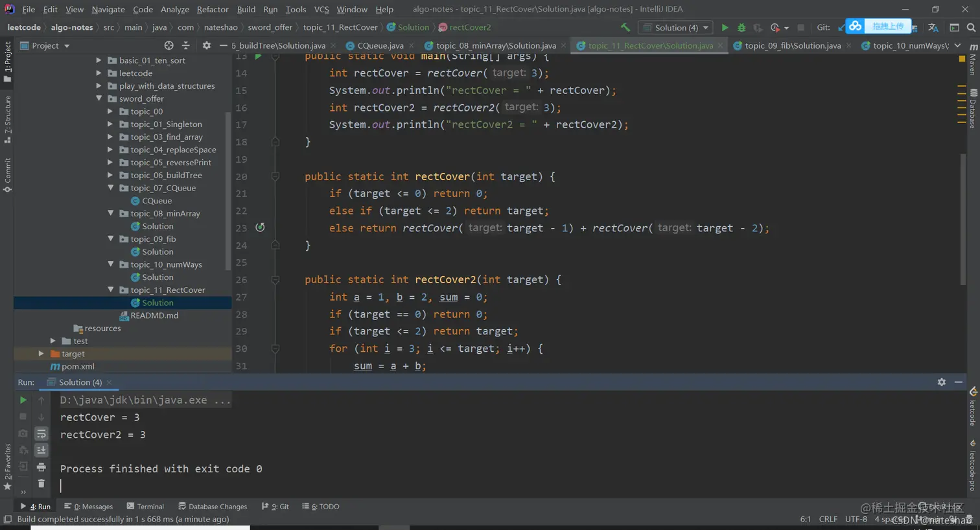Clear all Run console output with the trash icon
This screenshot has width=980, height=530.
click(x=41, y=483)
